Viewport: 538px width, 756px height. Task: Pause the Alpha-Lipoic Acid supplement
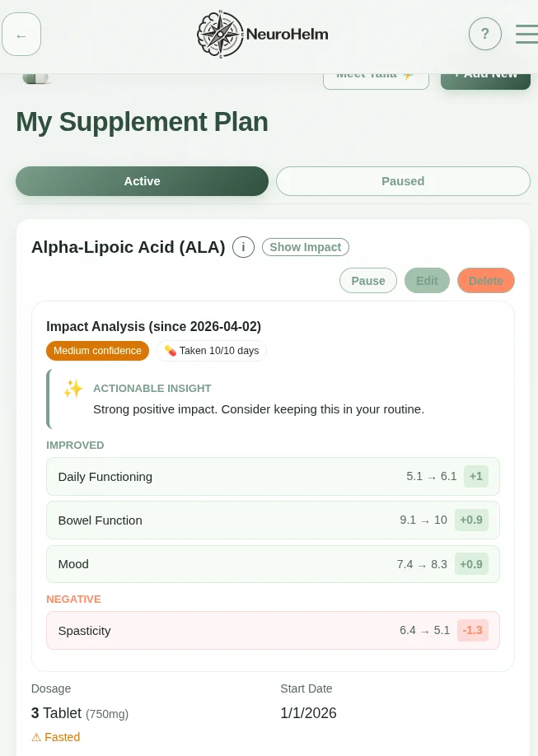coord(368,281)
